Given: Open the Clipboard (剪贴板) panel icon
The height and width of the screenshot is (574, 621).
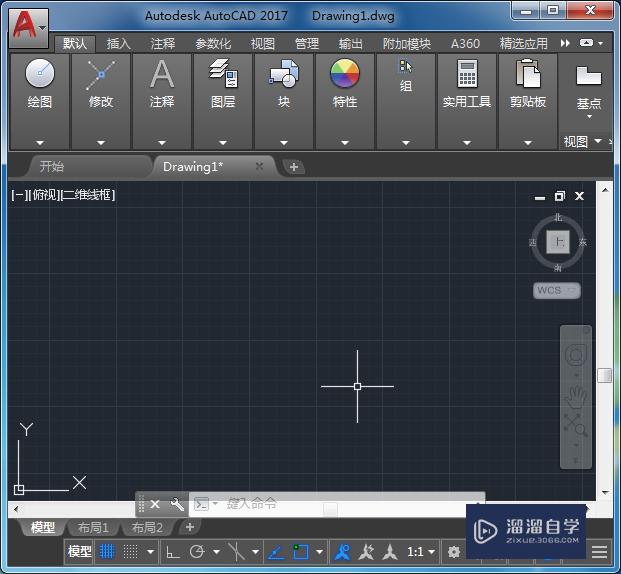Looking at the screenshot, I should click(528, 73).
